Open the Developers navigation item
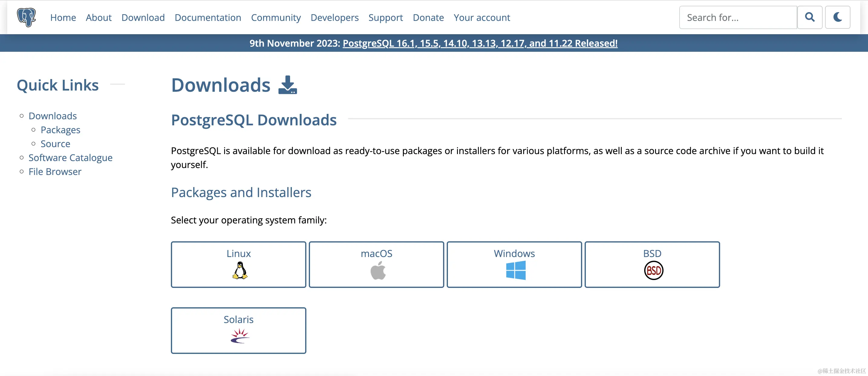Screen dimensions: 868x376 [334, 18]
